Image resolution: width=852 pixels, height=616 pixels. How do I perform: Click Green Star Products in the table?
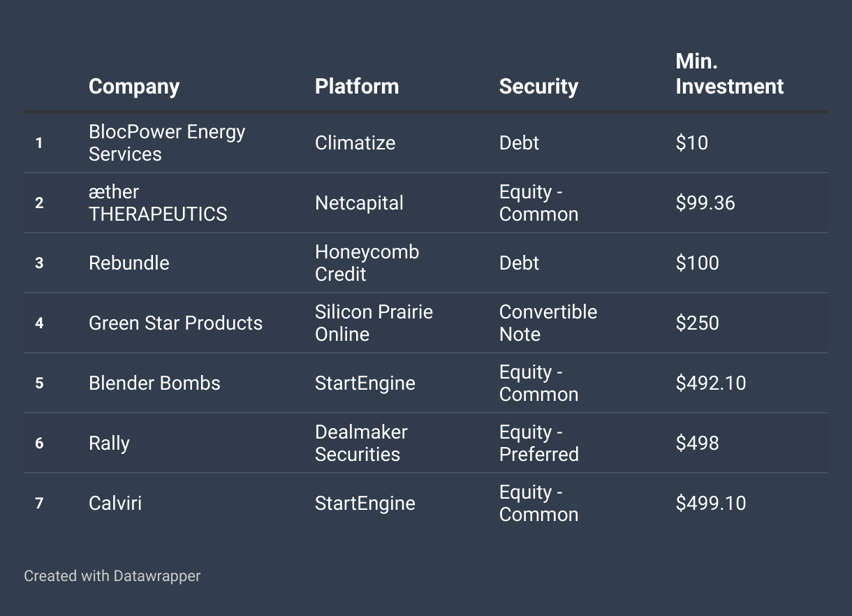click(176, 323)
